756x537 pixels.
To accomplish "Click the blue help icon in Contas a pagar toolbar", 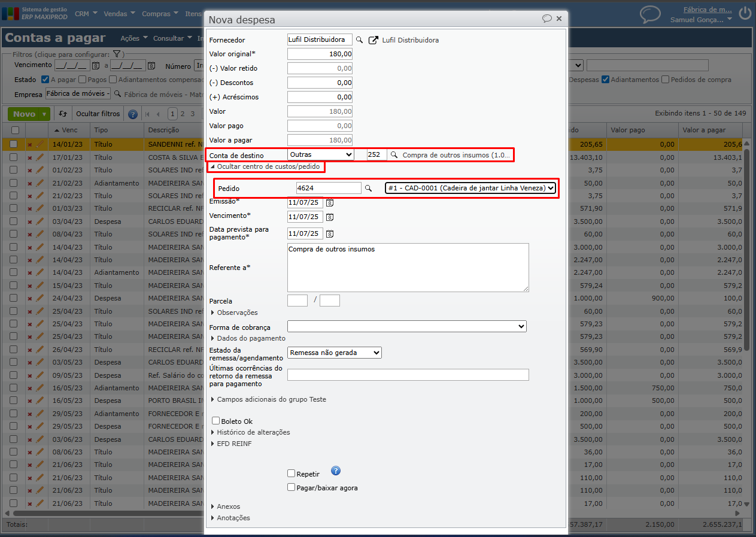I will click(x=133, y=114).
